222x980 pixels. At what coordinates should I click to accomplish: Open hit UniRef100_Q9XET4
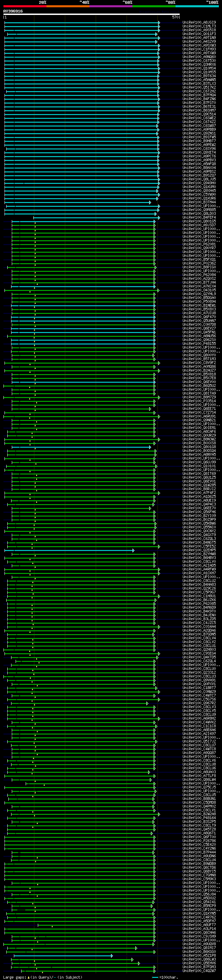pyautogui.click(x=199, y=153)
